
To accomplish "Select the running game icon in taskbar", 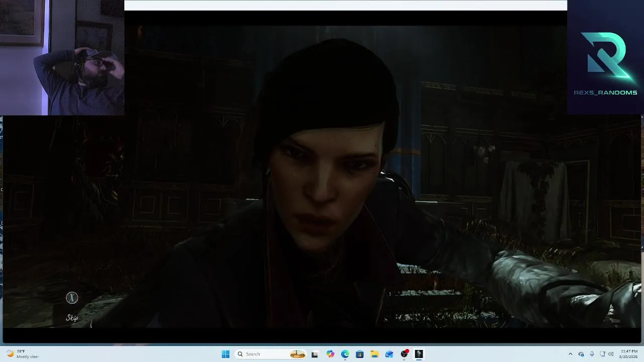I will point(419,354).
